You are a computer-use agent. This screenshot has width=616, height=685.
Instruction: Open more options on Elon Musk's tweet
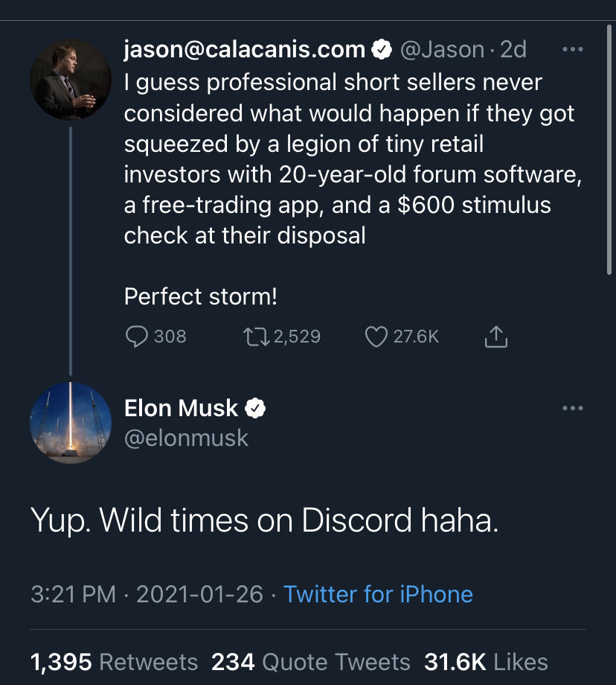(x=572, y=408)
